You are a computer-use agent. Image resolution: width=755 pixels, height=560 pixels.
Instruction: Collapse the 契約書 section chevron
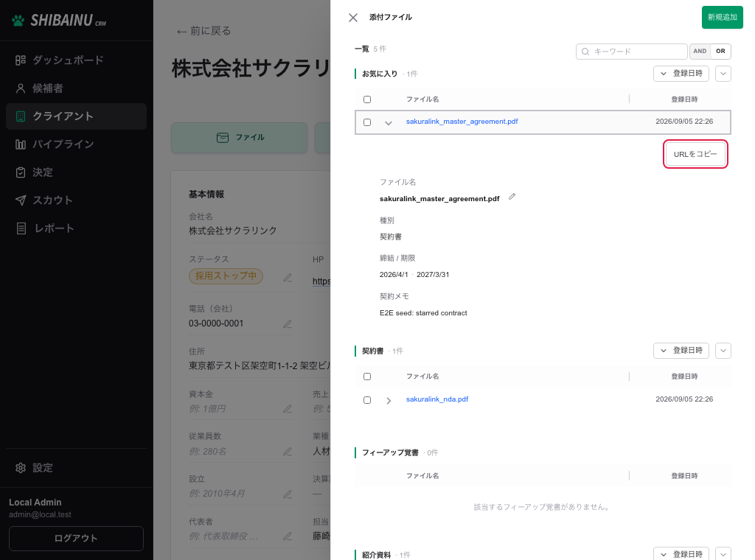coord(723,351)
